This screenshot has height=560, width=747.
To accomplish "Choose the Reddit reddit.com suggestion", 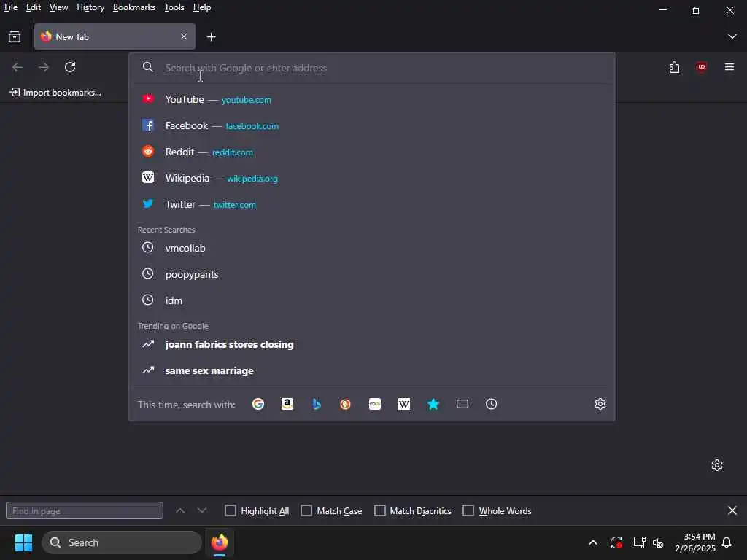I will 371,152.
